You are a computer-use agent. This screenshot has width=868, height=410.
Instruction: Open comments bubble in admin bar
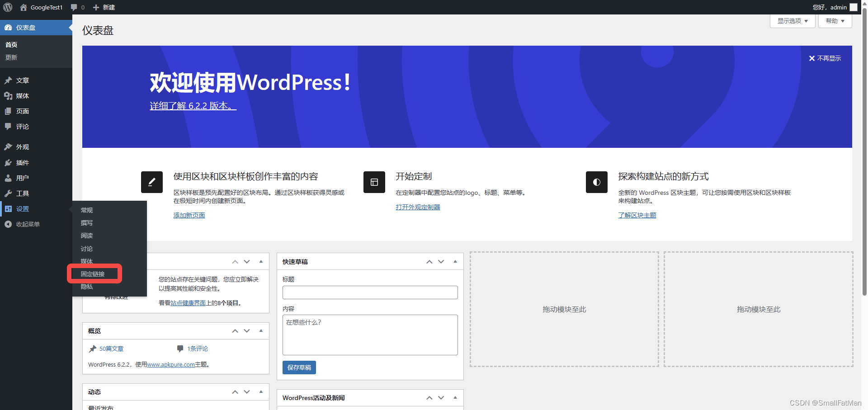pos(74,7)
